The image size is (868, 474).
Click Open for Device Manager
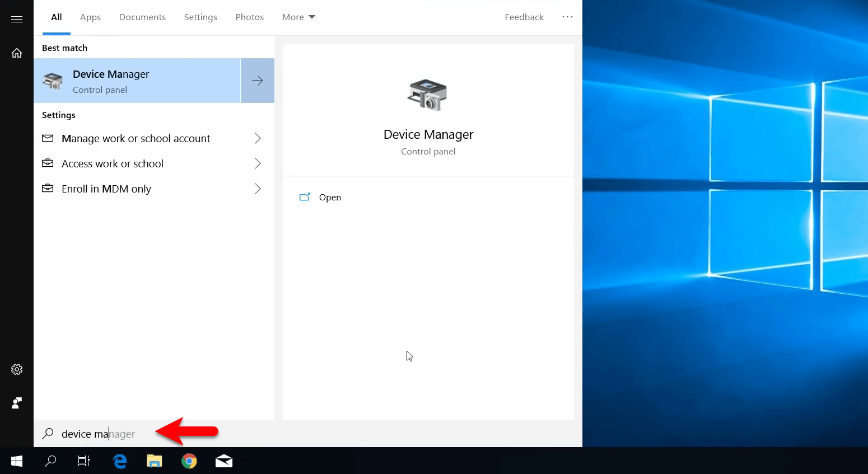coord(330,198)
